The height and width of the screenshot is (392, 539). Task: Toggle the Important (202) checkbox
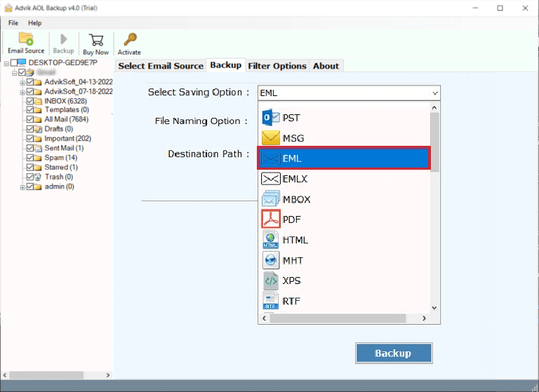30,138
